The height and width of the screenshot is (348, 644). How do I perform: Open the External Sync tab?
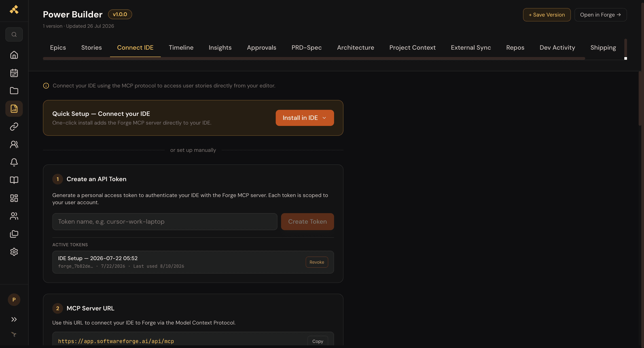[x=471, y=47]
